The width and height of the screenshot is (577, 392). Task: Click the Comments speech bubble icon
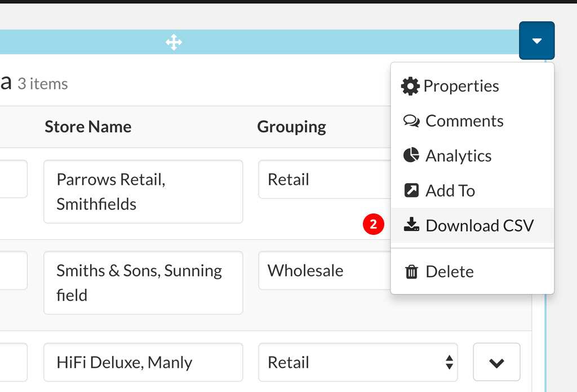point(411,121)
